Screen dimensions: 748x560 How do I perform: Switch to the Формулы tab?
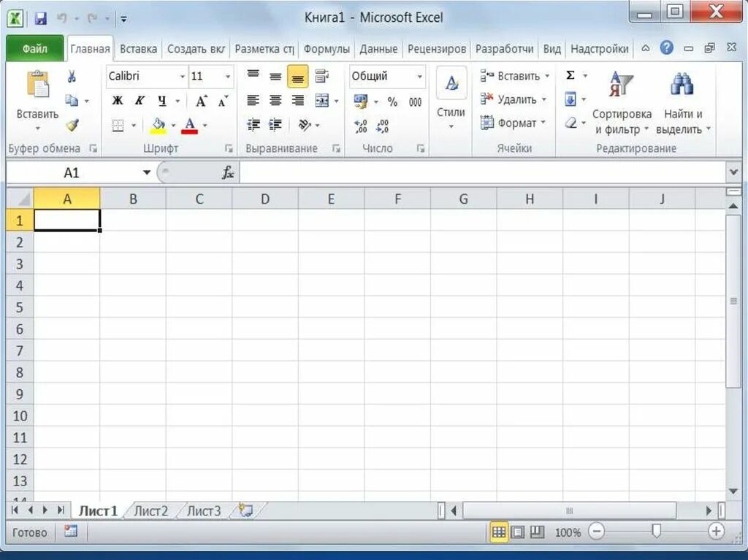pos(327,49)
